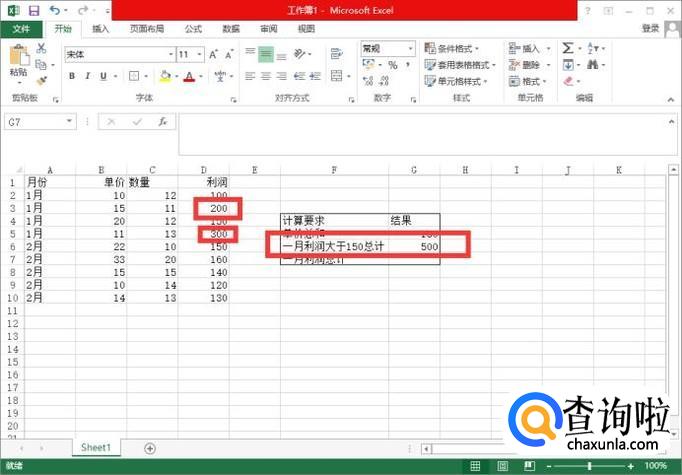This screenshot has height=475, width=682.
Task: Click the Undo arrow icon
Action: [55, 10]
